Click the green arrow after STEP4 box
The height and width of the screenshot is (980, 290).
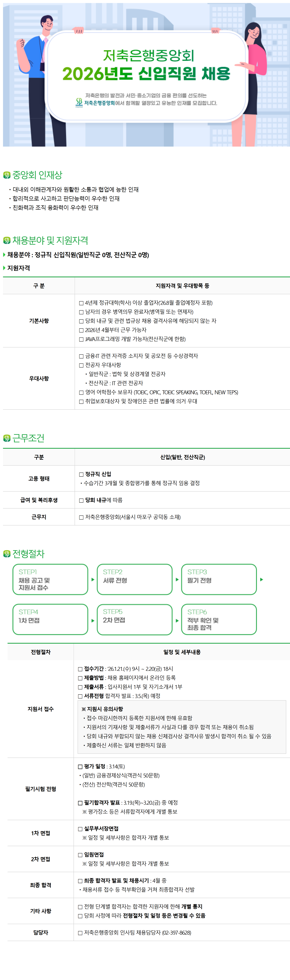pos(93,620)
